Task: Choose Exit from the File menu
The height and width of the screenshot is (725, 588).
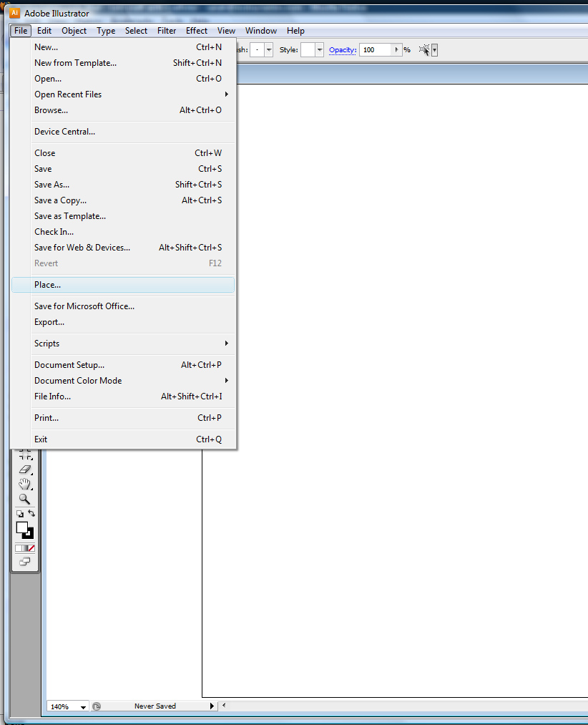Action: [123, 439]
